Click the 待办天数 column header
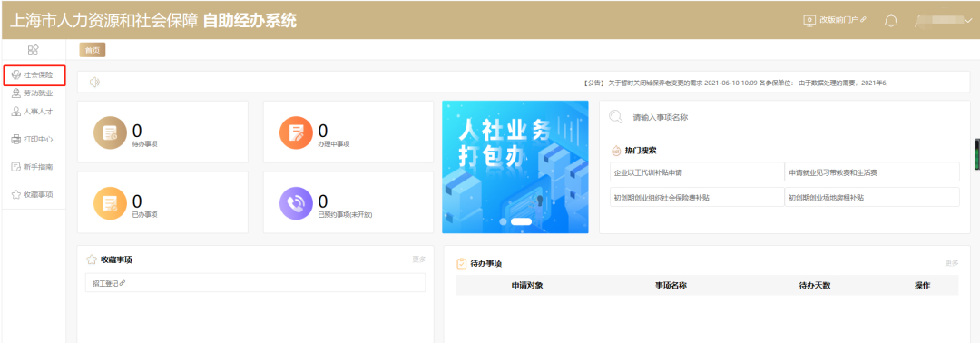980x343 pixels. pos(814,286)
